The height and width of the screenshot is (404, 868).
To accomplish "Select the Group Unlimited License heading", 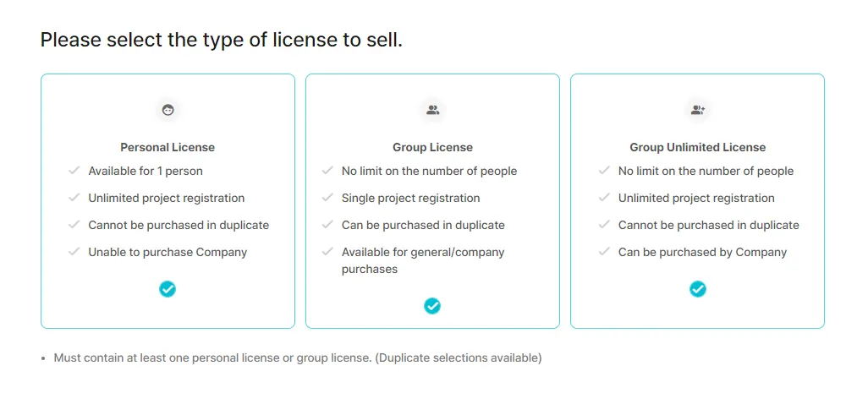I will [697, 148].
